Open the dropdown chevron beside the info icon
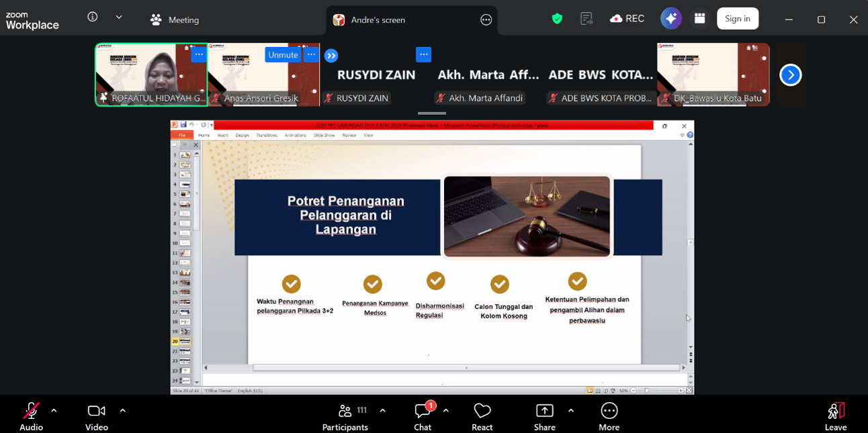Screen dimensions: 868x433 pyautogui.click(x=119, y=17)
